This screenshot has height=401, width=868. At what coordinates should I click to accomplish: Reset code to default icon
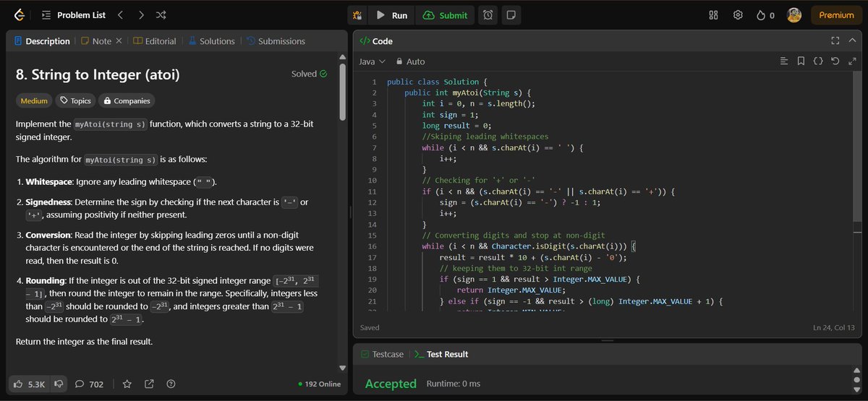coord(835,61)
